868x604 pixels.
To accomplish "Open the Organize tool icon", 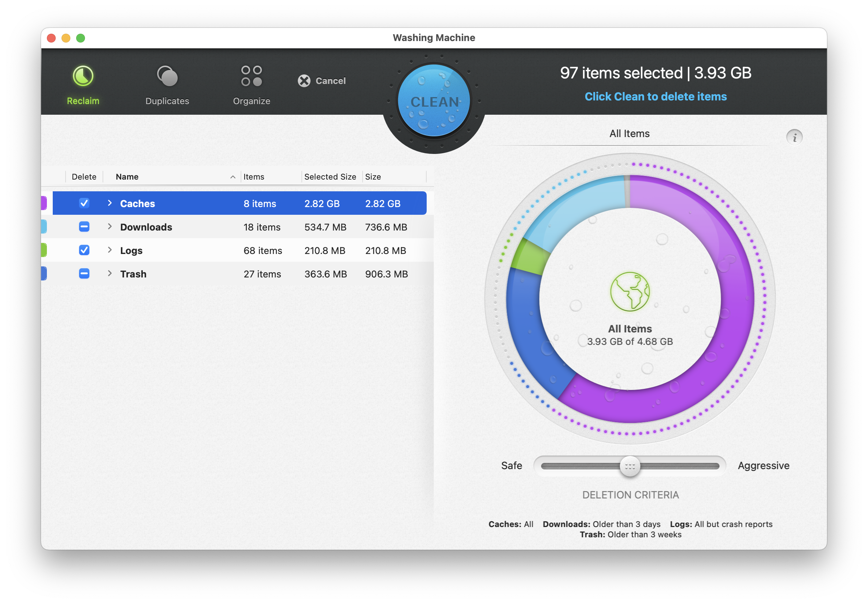I will (x=251, y=76).
